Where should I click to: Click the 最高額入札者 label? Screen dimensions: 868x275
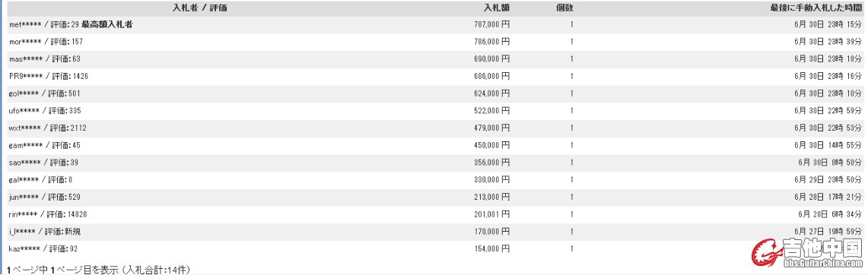coord(107,25)
